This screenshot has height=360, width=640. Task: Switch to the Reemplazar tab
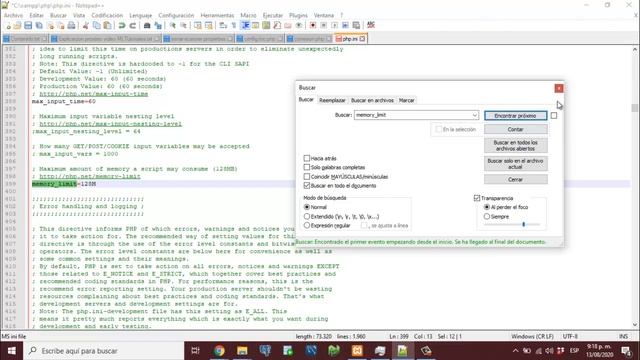coord(332,100)
